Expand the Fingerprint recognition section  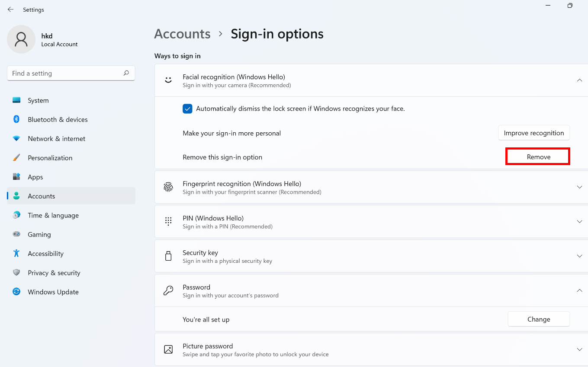[x=579, y=187]
